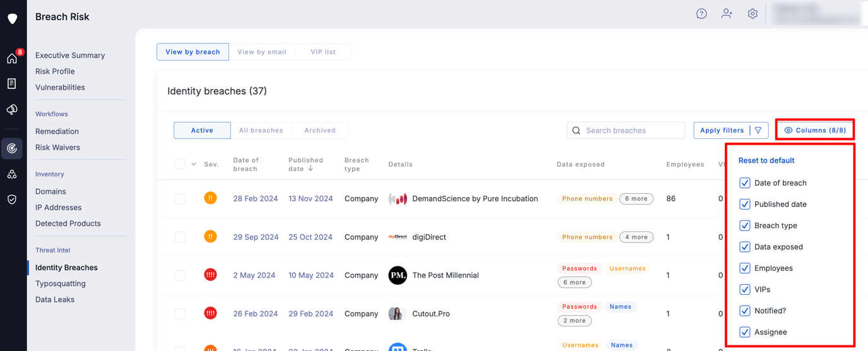868x351 pixels.
Task: Open Typosquatting in the sidebar
Action: [x=61, y=283]
